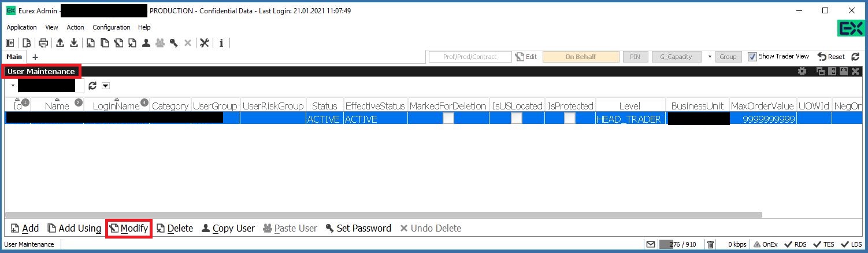Check MarkedForDeletion box in the user row

[x=448, y=119]
